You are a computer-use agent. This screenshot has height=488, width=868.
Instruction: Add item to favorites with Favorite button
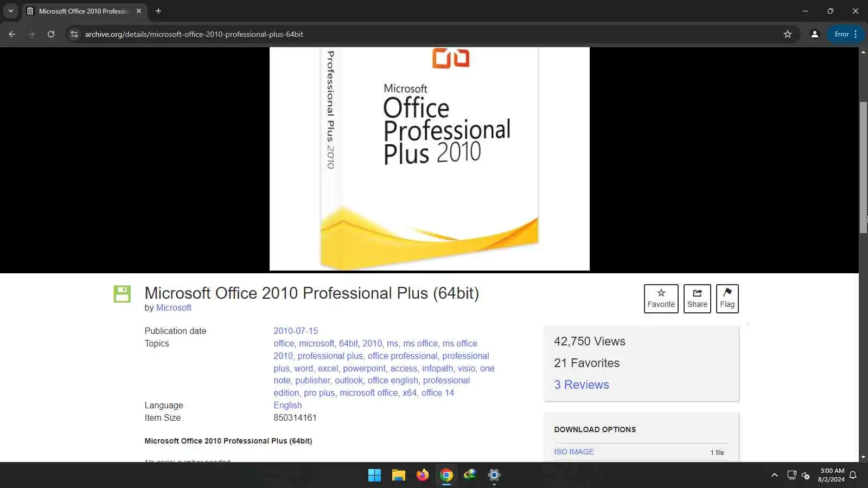661,299
